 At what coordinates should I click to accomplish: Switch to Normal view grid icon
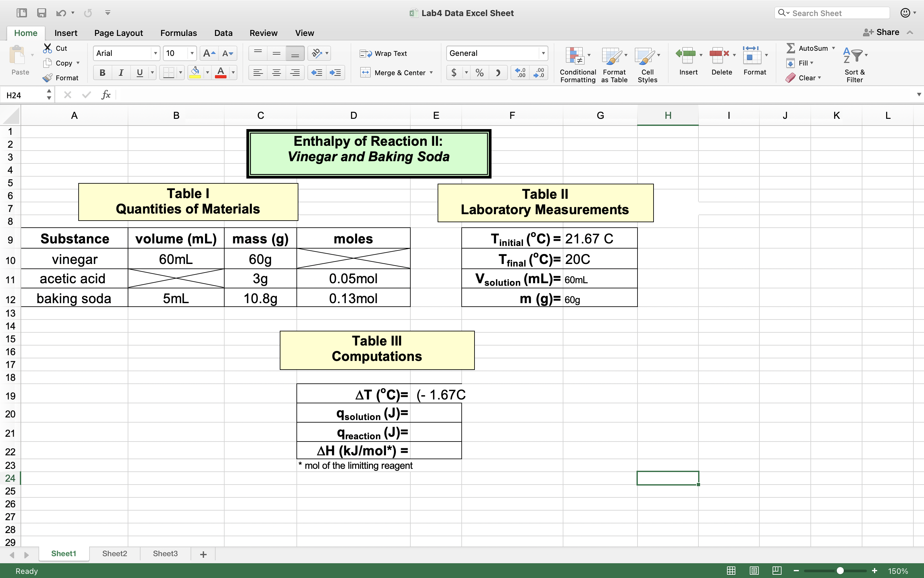(731, 571)
